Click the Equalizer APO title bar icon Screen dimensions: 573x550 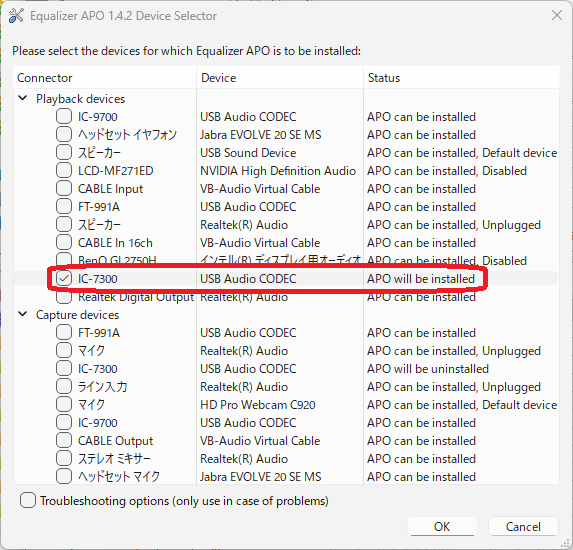tap(16, 16)
